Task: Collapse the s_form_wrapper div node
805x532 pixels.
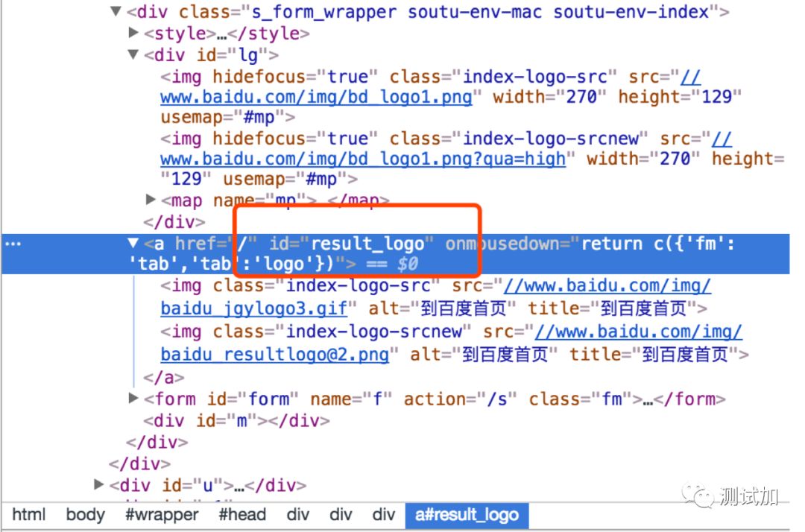Action: [116, 10]
